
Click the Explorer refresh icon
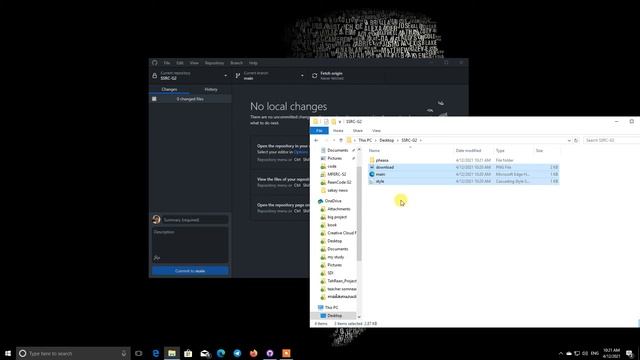pyautogui.click(x=576, y=140)
